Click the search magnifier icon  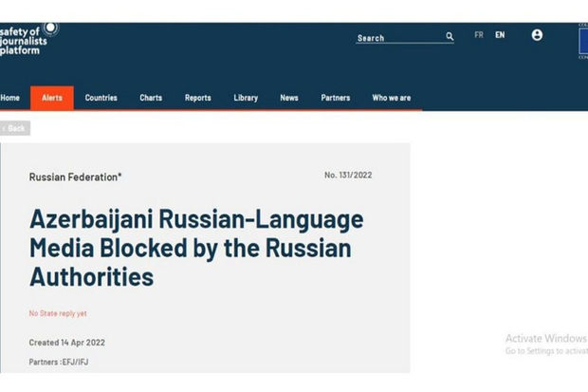(x=450, y=37)
